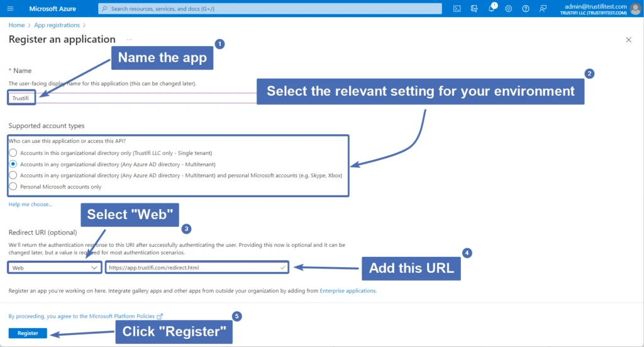Open Microsoft Platform Policies link
Viewport: 644px width, 347px height.
click(122, 316)
